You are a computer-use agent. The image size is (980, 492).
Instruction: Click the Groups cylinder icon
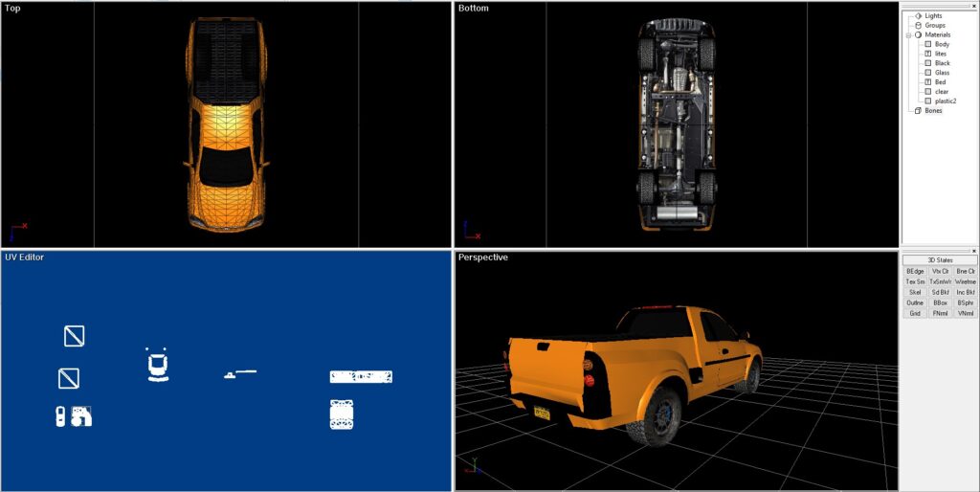point(918,26)
